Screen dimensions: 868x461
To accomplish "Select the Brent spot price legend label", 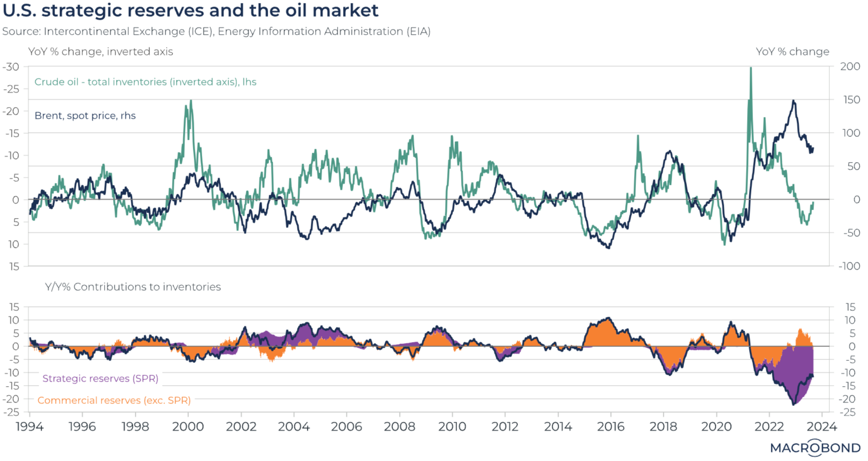I will click(x=85, y=115).
